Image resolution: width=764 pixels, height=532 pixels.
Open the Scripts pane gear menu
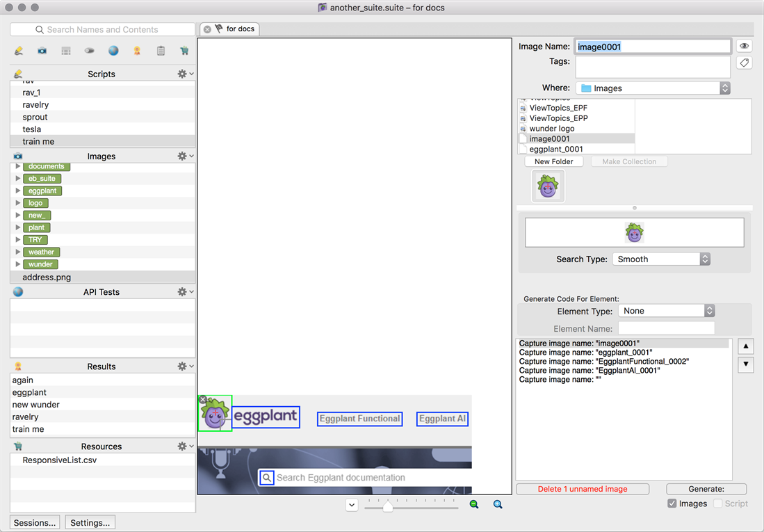coord(185,74)
